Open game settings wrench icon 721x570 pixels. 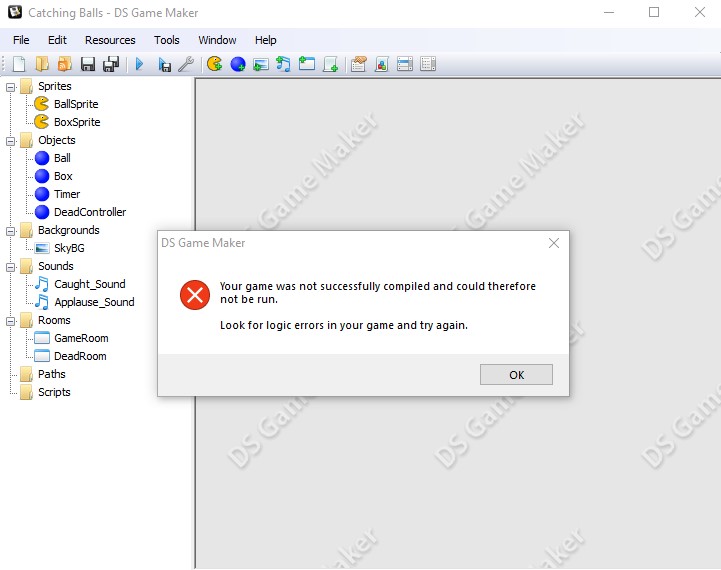186,64
